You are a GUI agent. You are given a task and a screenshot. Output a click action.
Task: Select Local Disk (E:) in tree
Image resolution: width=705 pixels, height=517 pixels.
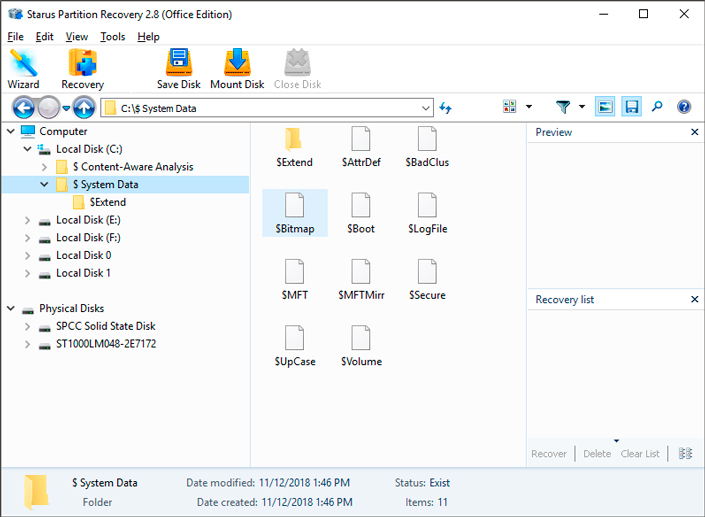point(88,220)
